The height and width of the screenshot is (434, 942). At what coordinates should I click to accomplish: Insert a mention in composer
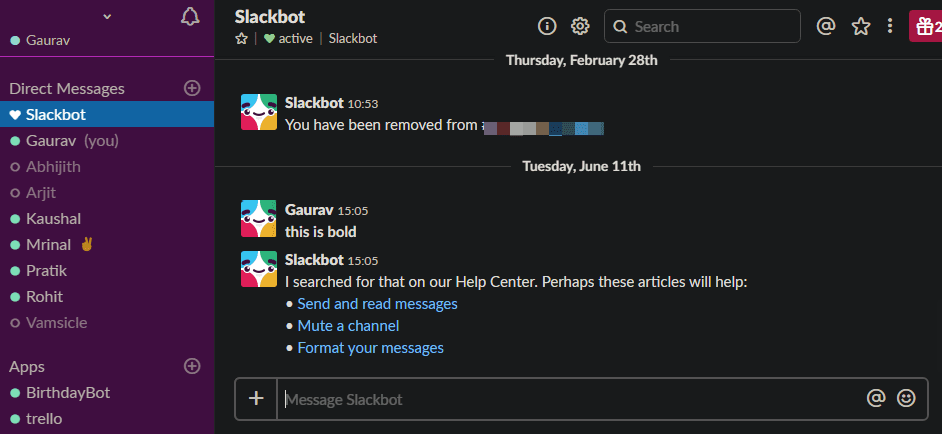pyautogui.click(x=876, y=398)
